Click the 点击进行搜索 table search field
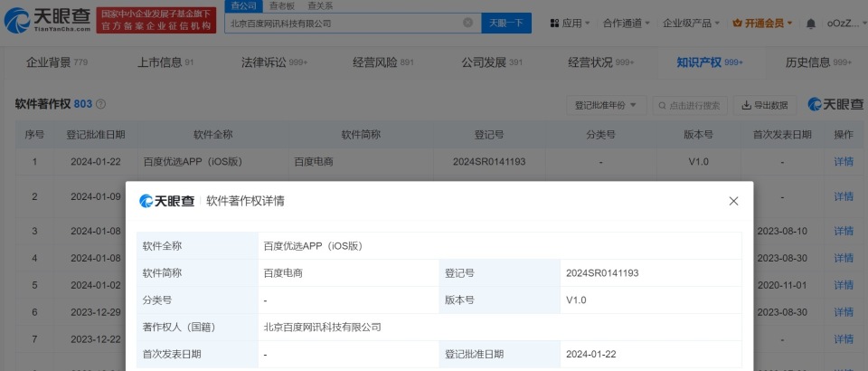Viewport: 868px width, 371px height. pyautogui.click(x=690, y=105)
